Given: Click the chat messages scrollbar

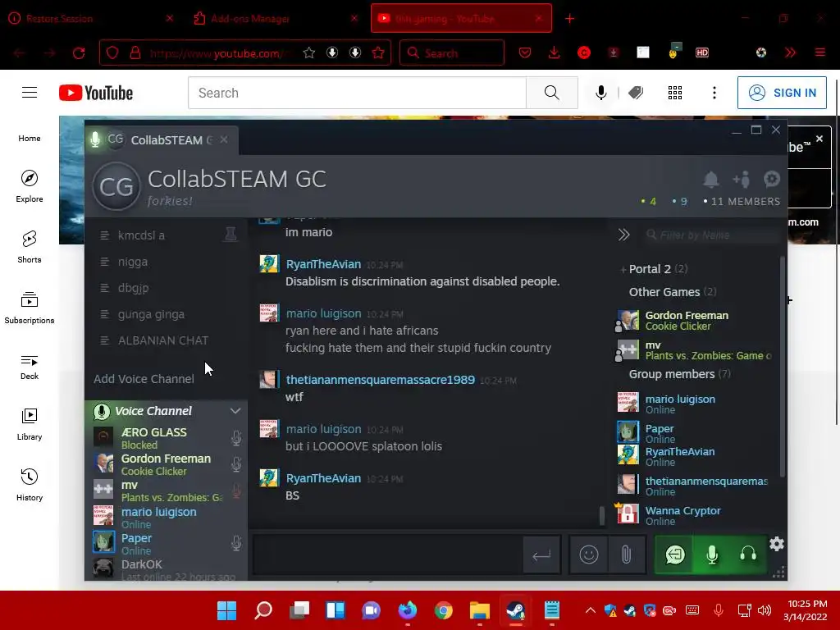Looking at the screenshot, I should pos(602,515).
